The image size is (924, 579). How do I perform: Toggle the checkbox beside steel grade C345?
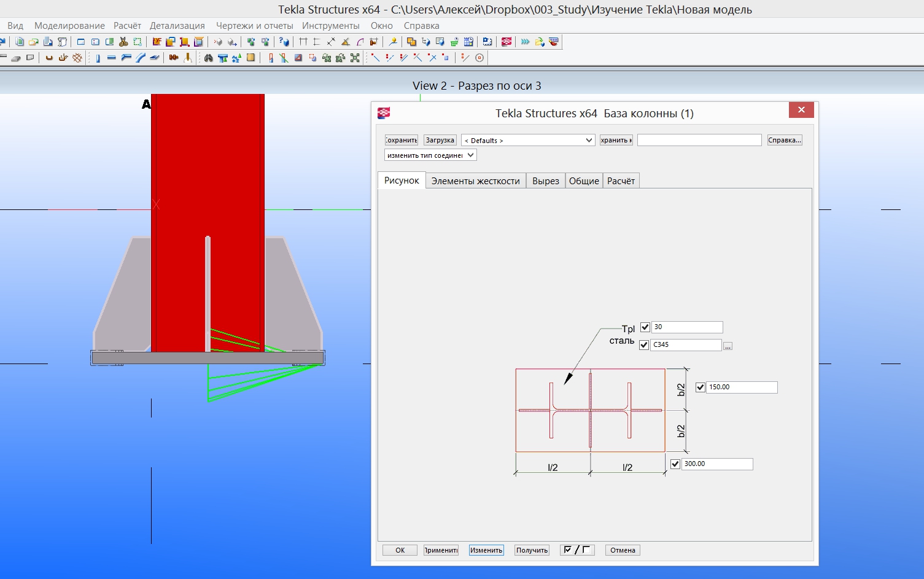pos(644,345)
